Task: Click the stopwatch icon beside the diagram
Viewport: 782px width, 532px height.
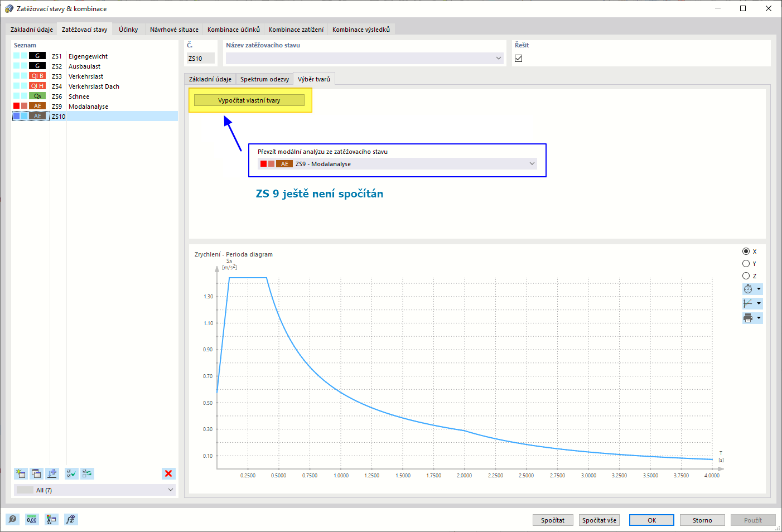Action: pyautogui.click(x=748, y=289)
